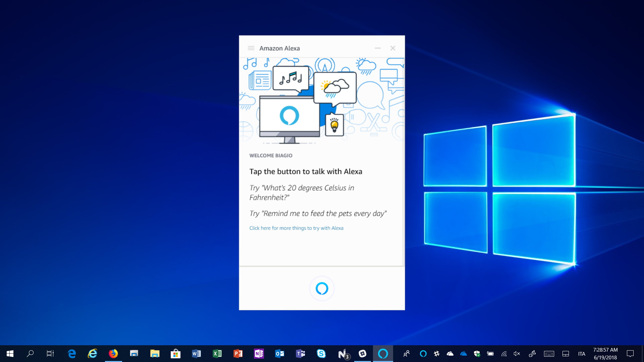Screen dimensions: 644x362
Task: Open taskbar Search magnifier
Action: coord(30,354)
